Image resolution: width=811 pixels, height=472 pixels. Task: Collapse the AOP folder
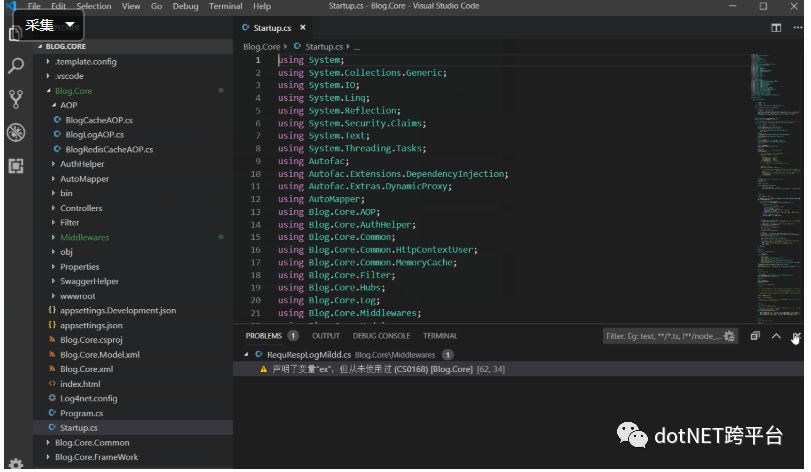click(x=53, y=105)
